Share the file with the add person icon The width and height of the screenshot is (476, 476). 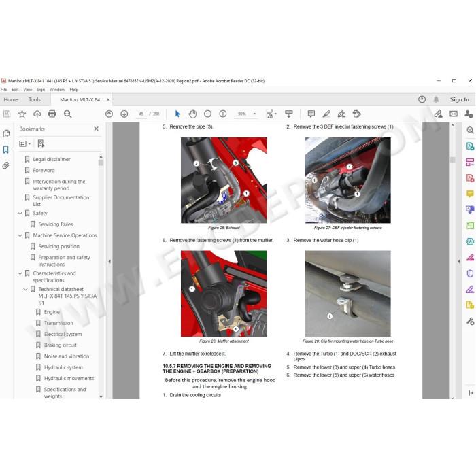tap(469, 114)
